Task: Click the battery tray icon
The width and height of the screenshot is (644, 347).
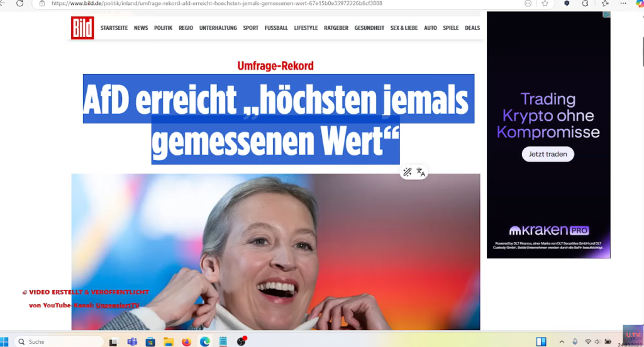Action: tap(608, 342)
